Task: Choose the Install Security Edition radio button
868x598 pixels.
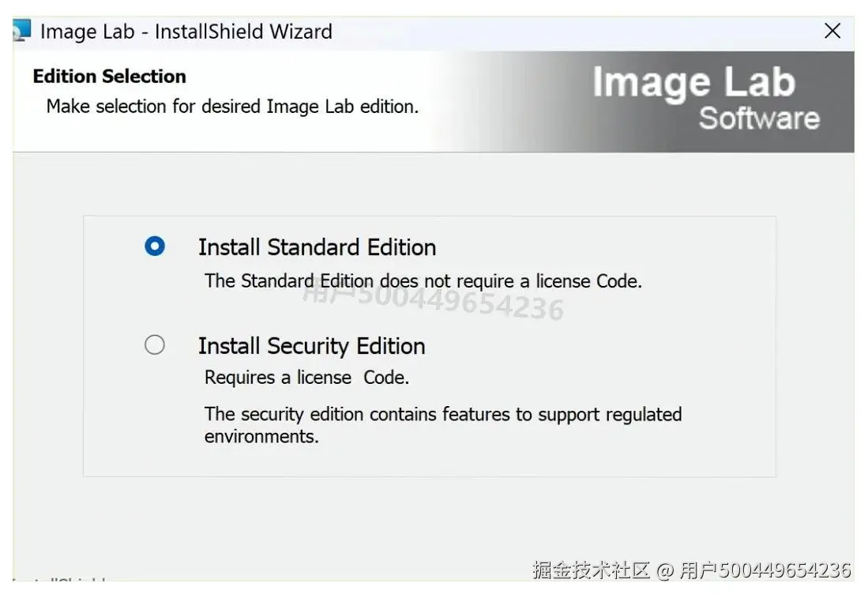Action: pos(155,345)
